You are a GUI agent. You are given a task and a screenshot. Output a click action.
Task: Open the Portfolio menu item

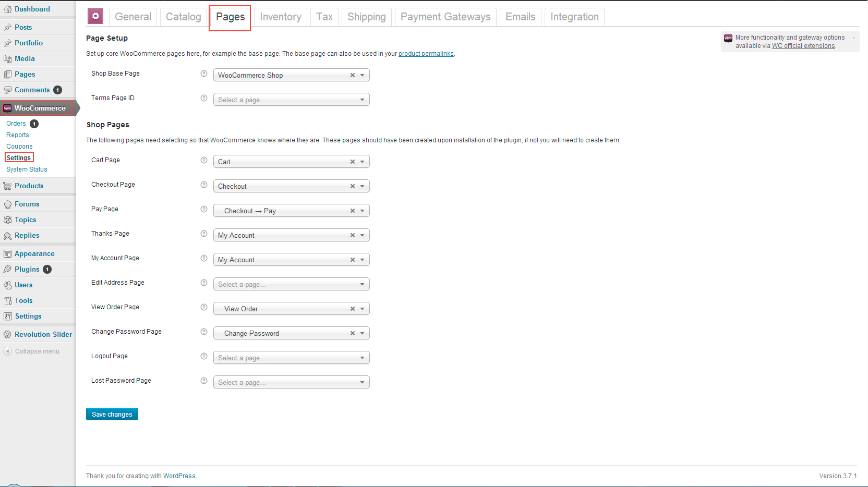tap(29, 43)
